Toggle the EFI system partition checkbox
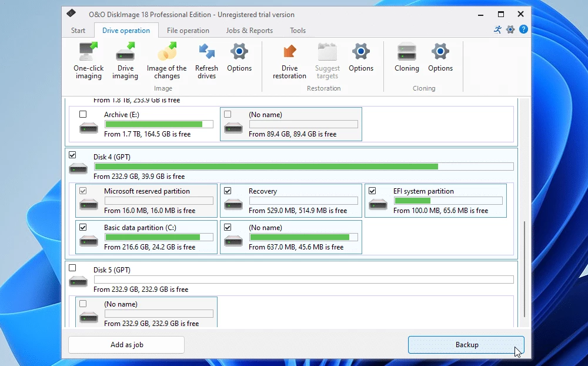 point(372,191)
